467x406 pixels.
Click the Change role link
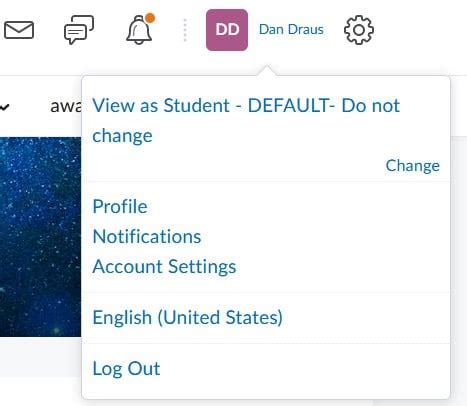413,165
